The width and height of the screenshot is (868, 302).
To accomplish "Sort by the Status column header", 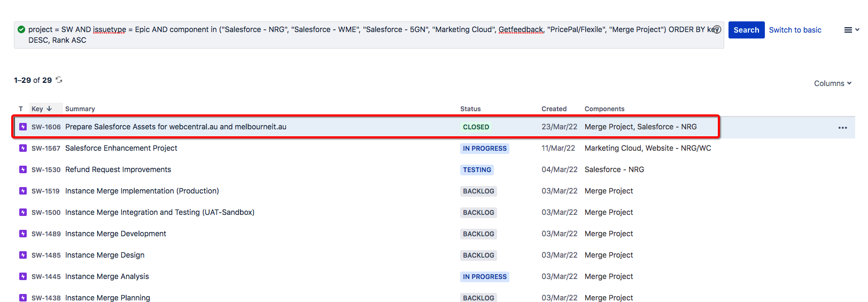I will 470,109.
